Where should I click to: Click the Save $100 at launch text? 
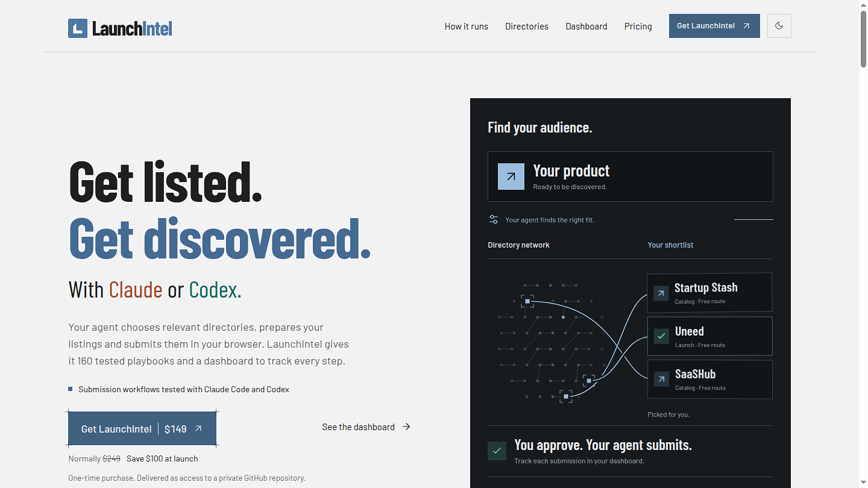162,459
